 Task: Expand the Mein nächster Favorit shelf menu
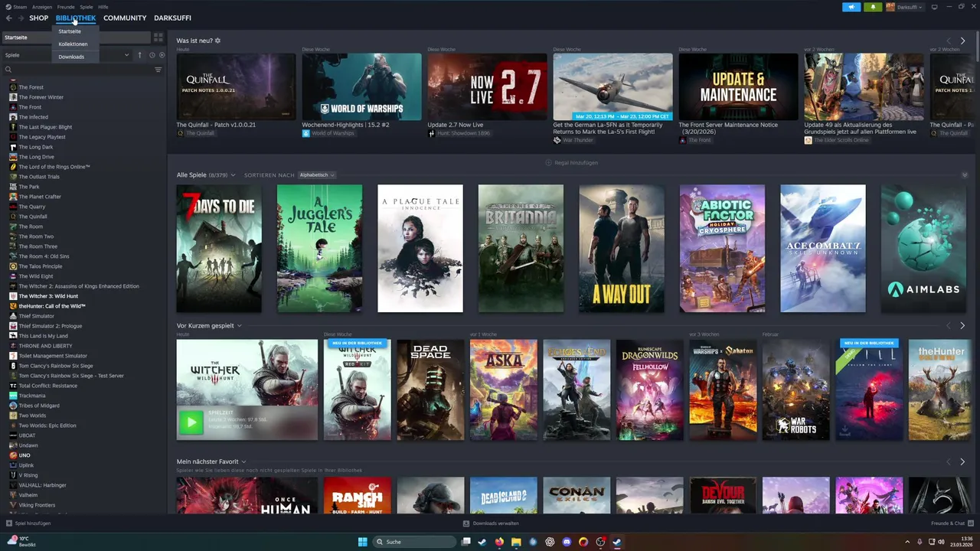tap(243, 462)
